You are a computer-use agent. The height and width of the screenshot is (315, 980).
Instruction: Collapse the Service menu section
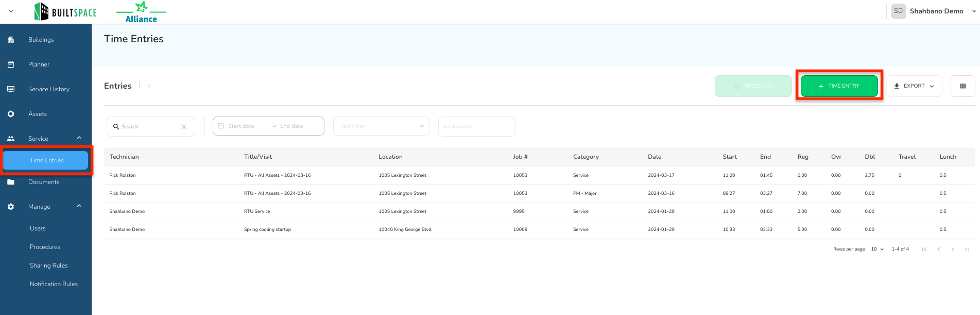click(79, 138)
